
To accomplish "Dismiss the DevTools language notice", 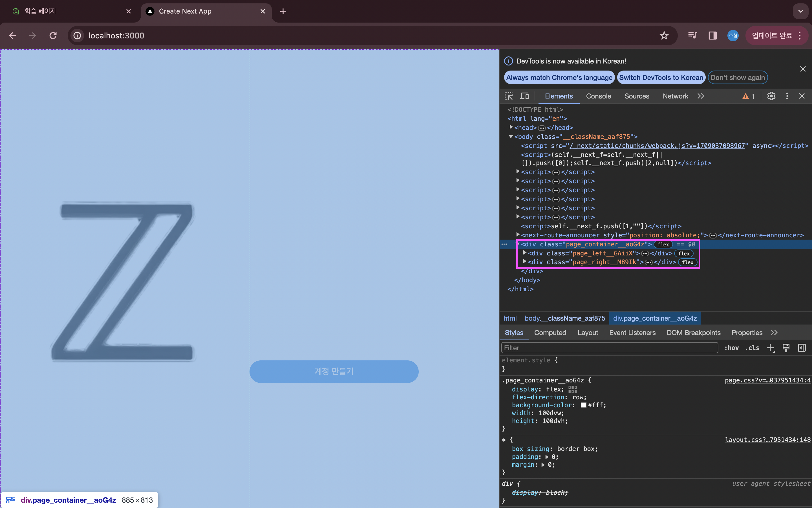I will point(803,69).
